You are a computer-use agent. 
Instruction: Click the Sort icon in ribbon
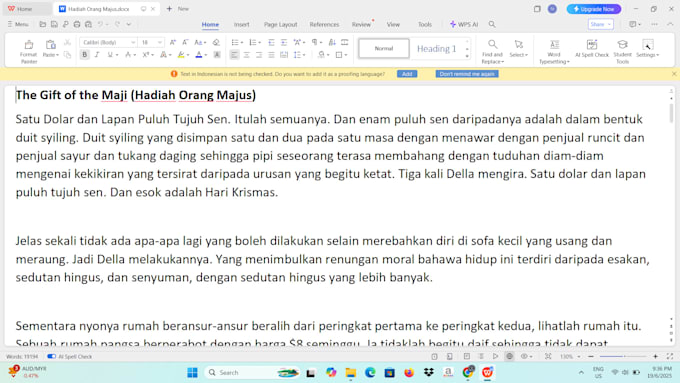pyautogui.click(x=332, y=43)
